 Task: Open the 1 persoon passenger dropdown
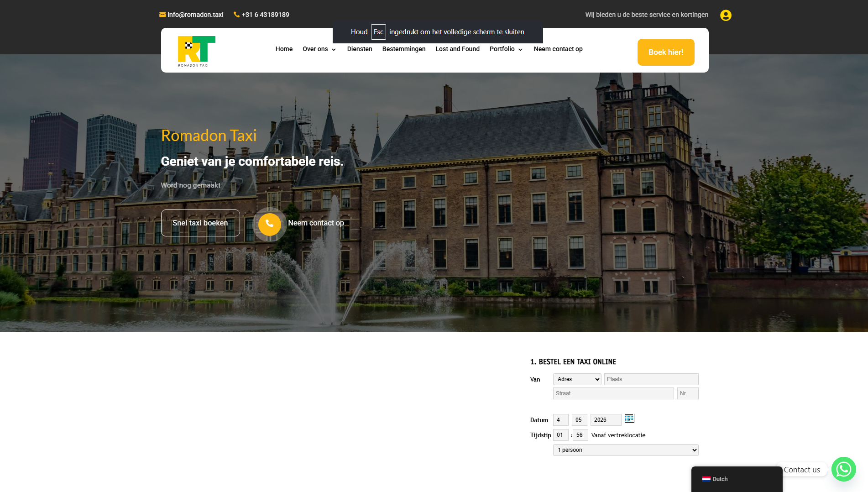tap(626, 450)
